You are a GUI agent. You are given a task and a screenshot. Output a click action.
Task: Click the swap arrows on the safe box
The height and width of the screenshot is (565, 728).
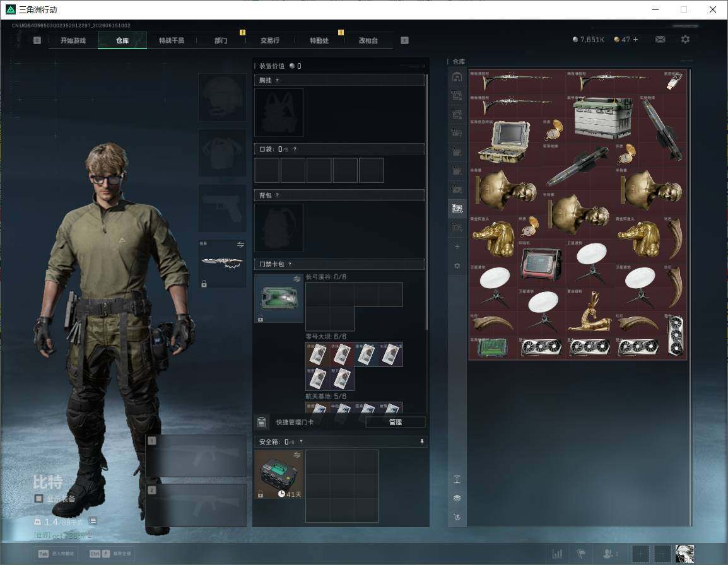(x=296, y=455)
